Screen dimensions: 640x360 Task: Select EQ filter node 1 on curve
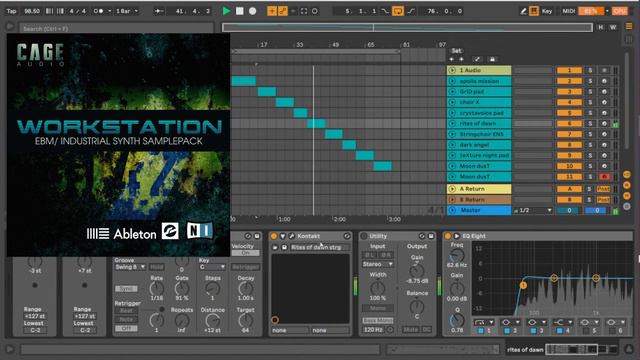pyautogui.click(x=523, y=285)
